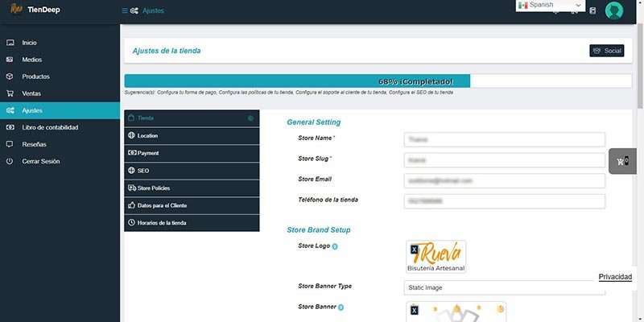Switch to the Payment settings tab

192,153
